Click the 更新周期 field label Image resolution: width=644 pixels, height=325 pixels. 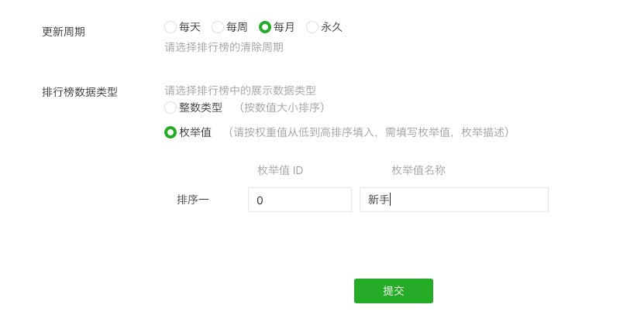click(64, 32)
